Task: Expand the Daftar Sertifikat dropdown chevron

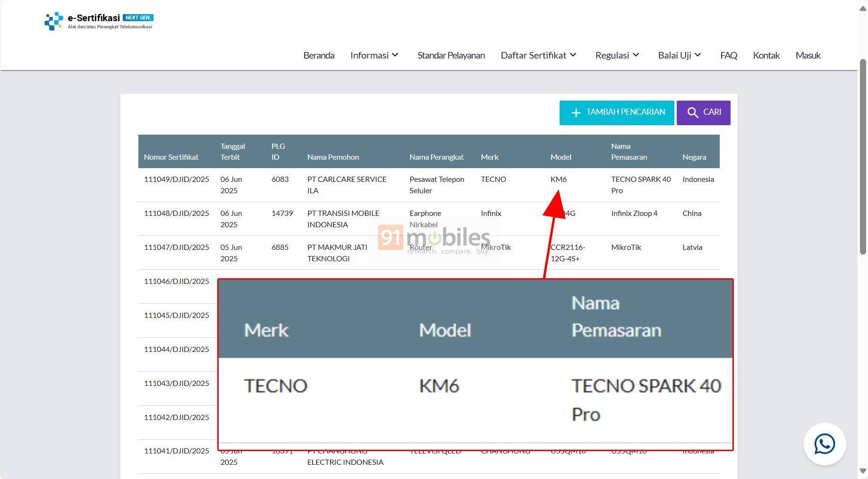Action: (x=573, y=55)
